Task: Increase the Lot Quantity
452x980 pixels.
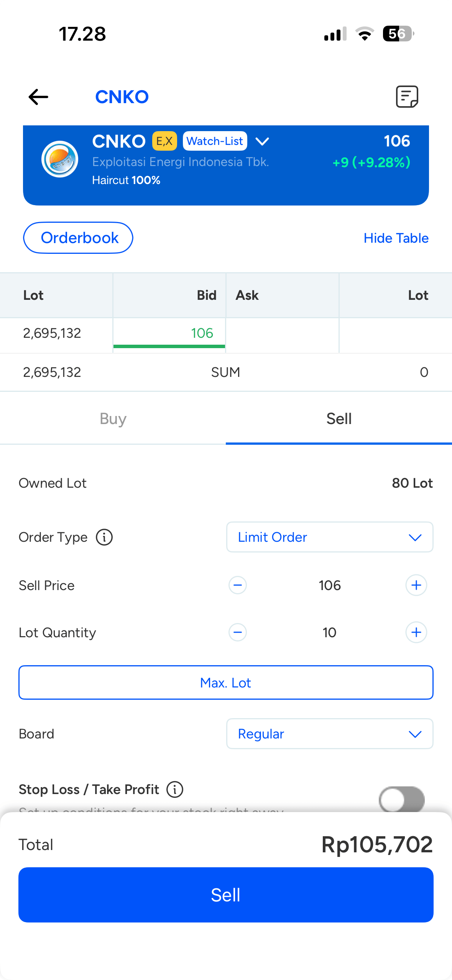Action: (x=416, y=632)
